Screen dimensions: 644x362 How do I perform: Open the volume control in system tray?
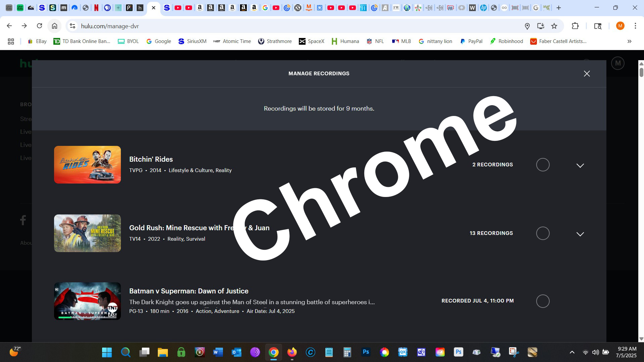[x=595, y=352]
